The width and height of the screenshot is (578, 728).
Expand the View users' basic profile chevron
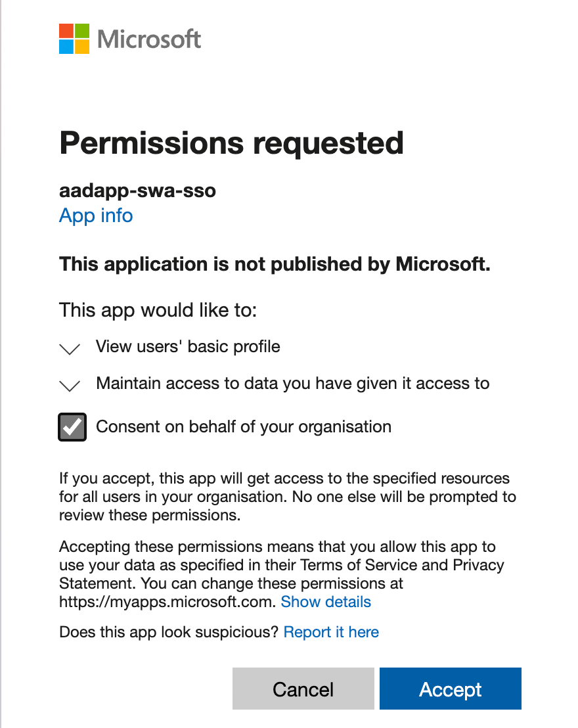click(x=70, y=349)
